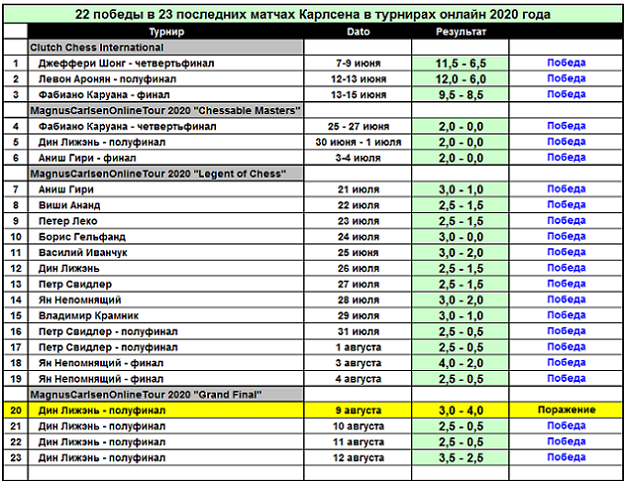Click the "Результат" column header
Image resolution: width=626 pixels, height=482 pixels.
[x=460, y=32]
